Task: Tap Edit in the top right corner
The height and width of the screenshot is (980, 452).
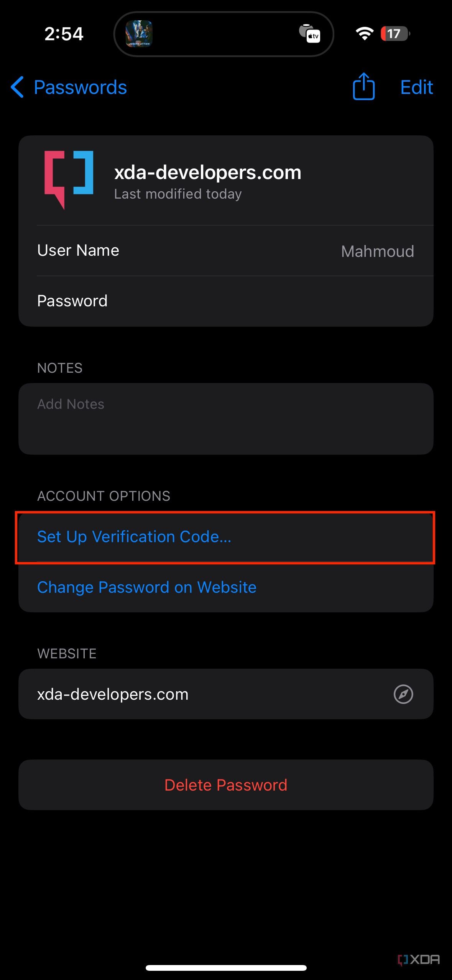Action: coord(416,87)
